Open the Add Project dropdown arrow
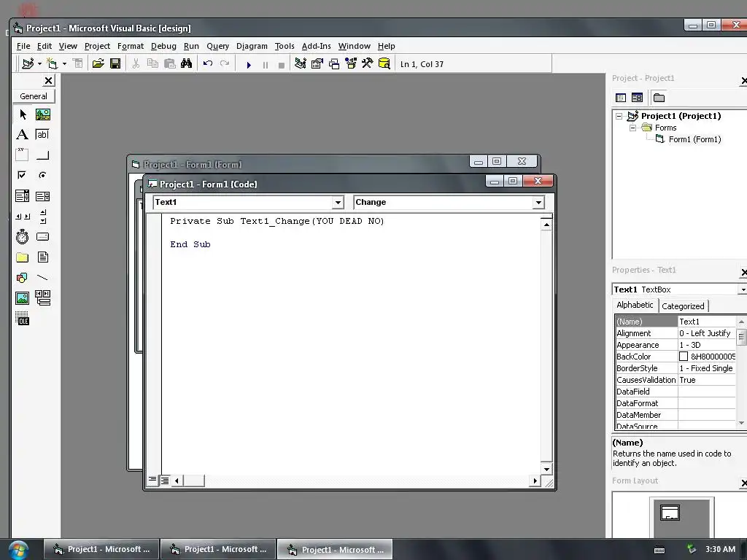747x560 pixels. pos(39,64)
